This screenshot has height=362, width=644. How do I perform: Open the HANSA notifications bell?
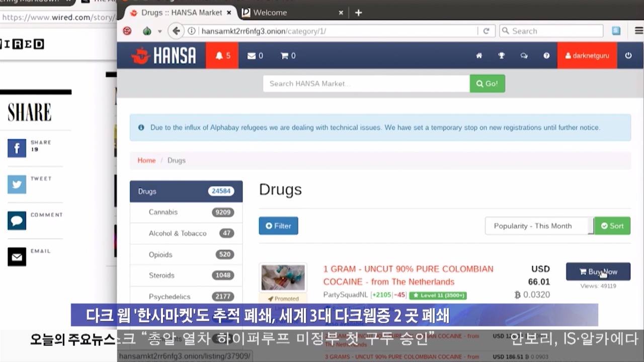click(222, 55)
